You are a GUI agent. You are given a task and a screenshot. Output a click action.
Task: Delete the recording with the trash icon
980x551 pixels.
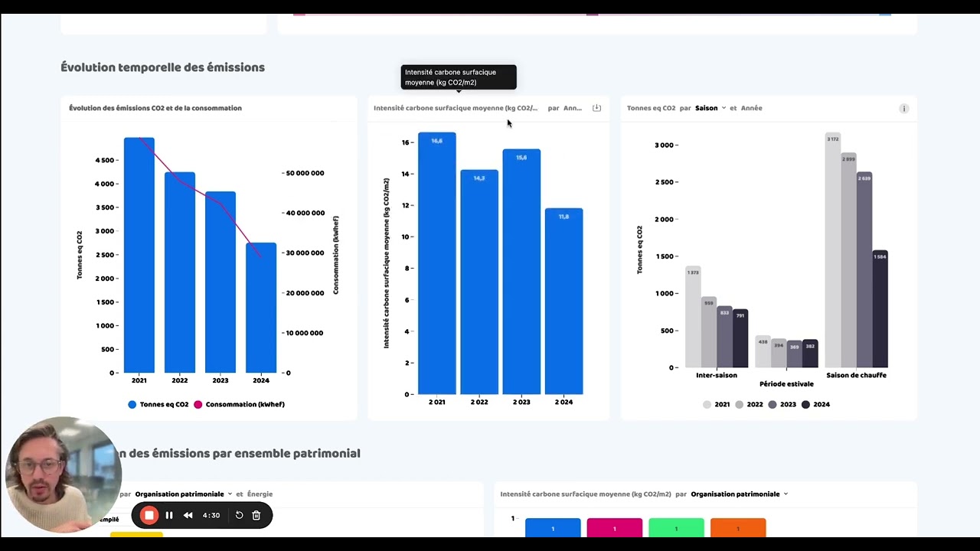(256, 515)
